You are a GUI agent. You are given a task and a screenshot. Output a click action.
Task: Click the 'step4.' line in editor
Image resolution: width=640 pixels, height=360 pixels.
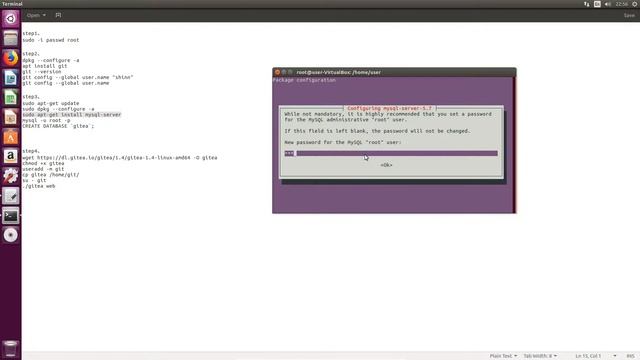(31, 151)
